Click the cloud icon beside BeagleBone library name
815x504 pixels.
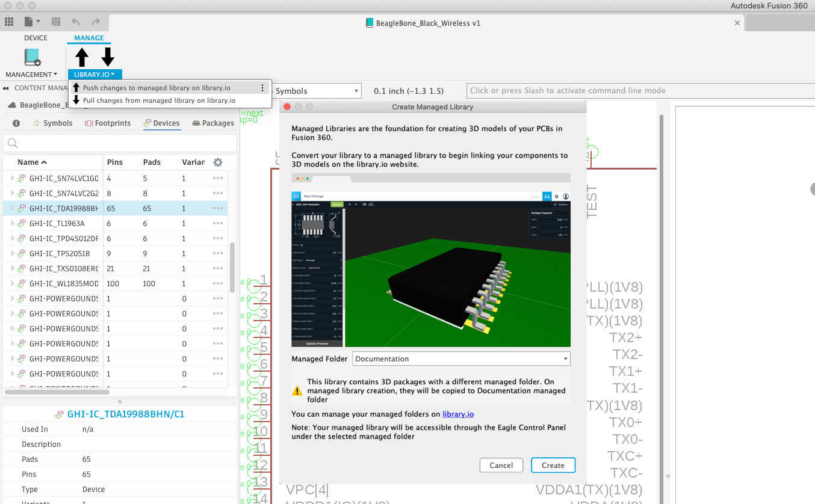click(12, 105)
